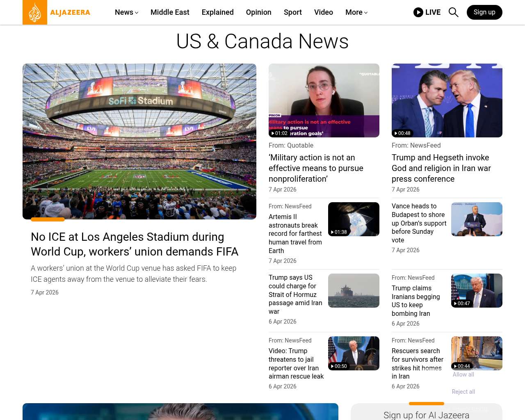Click the 'From: Quotable' label
Image resolution: width=525 pixels, height=420 pixels.
pyautogui.click(x=291, y=145)
